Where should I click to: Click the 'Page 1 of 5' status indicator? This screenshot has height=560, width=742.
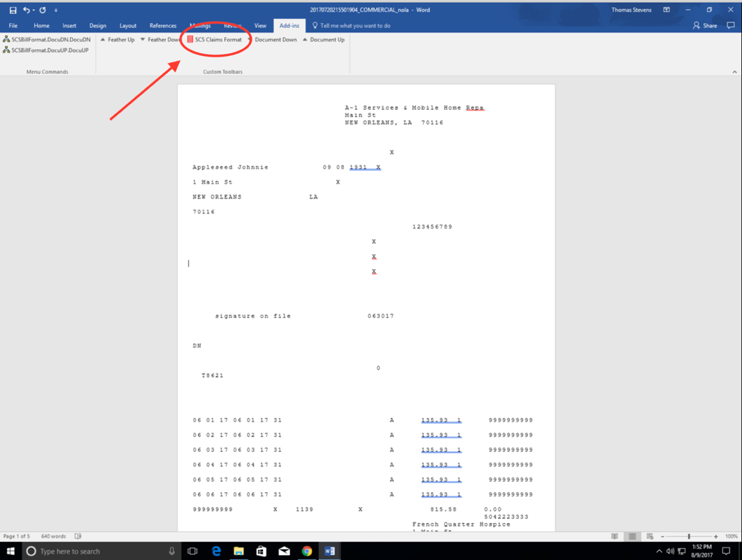pos(17,536)
